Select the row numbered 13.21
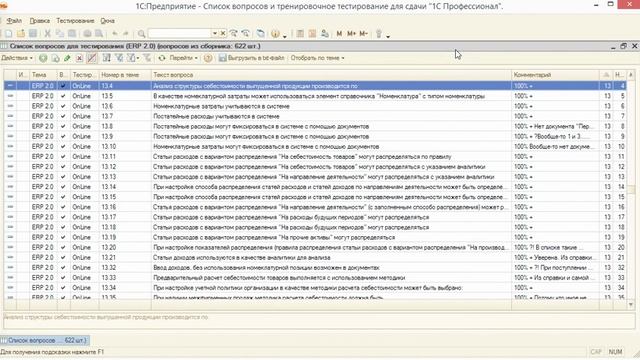 [314, 258]
